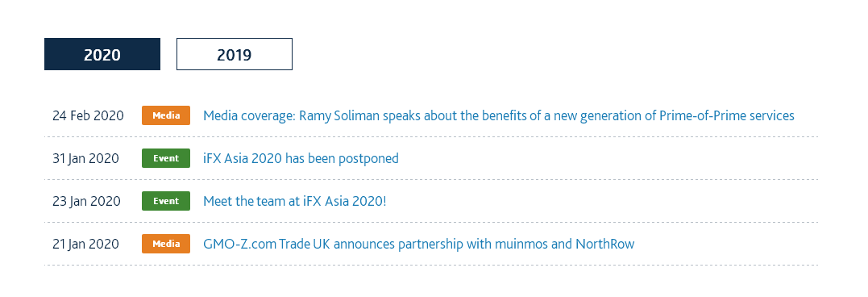Open GMO-Z.com Trade UK partnership announcement
The width and height of the screenshot is (868, 297).
click(419, 244)
